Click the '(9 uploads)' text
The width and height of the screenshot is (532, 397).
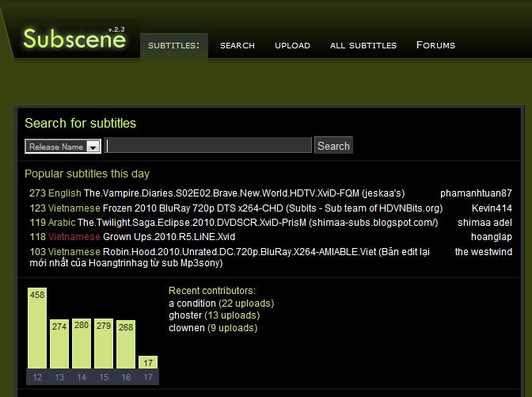(x=233, y=328)
